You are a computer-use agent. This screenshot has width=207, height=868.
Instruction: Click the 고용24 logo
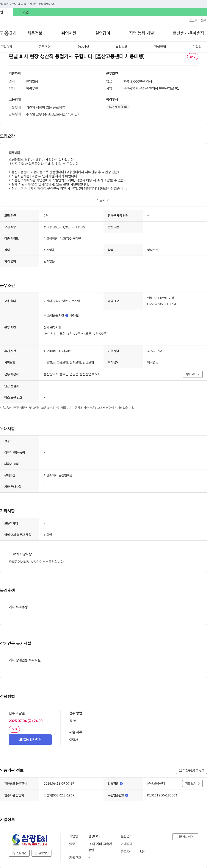coord(8,33)
